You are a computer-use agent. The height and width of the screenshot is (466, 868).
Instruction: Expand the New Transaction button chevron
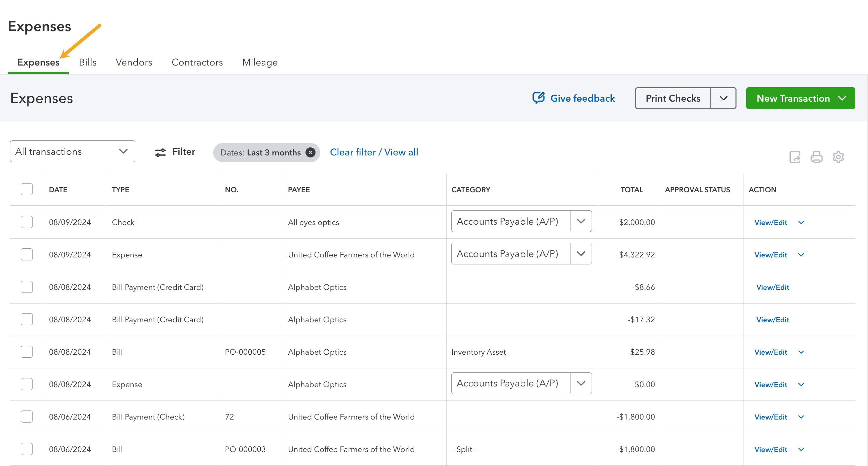coord(842,98)
